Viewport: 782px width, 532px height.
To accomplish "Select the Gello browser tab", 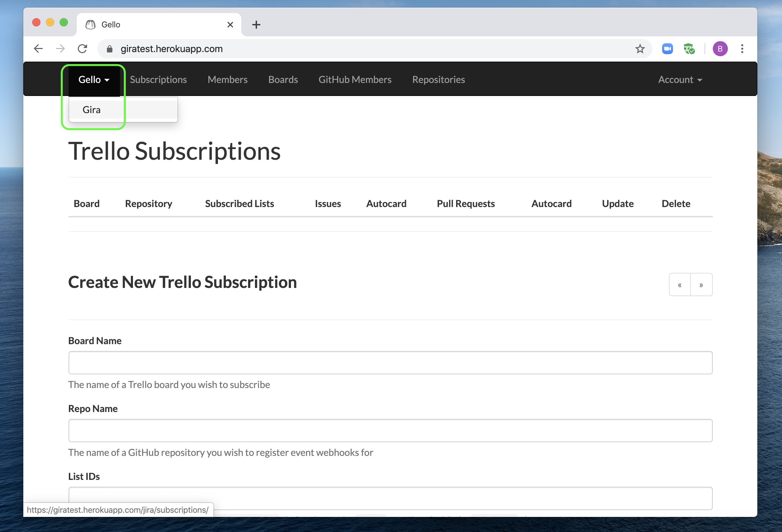I will 159,25.
